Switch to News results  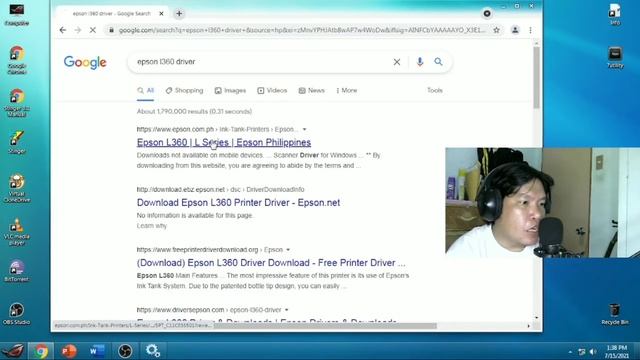click(311, 91)
